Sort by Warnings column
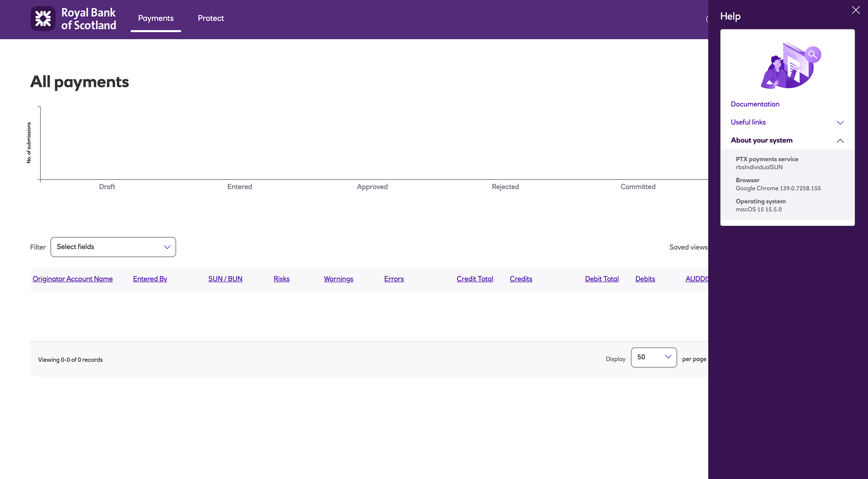Viewport: 868px width, 479px height. (x=338, y=279)
